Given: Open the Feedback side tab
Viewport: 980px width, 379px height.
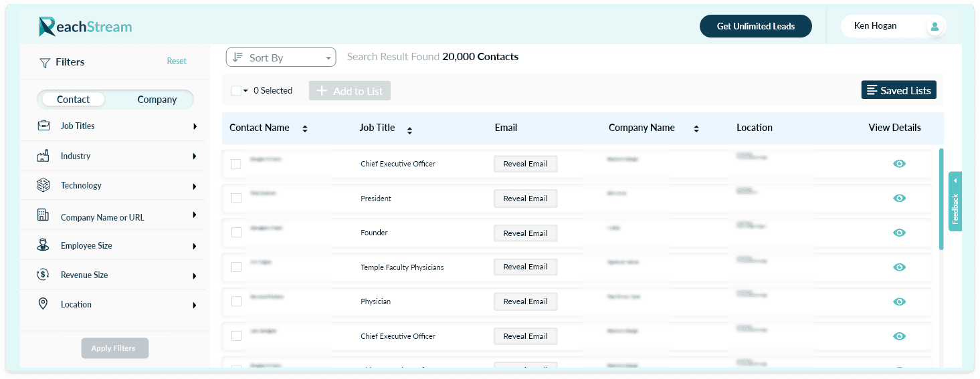Looking at the screenshot, I should pyautogui.click(x=955, y=201).
